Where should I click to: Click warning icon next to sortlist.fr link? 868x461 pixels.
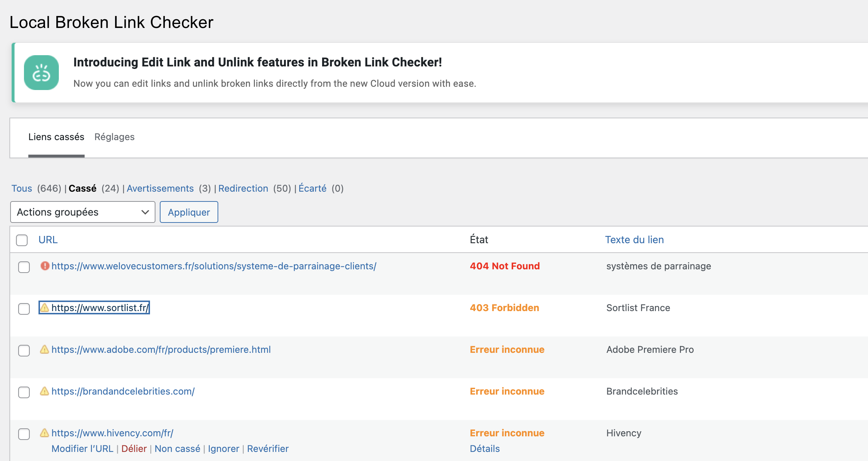coord(45,308)
